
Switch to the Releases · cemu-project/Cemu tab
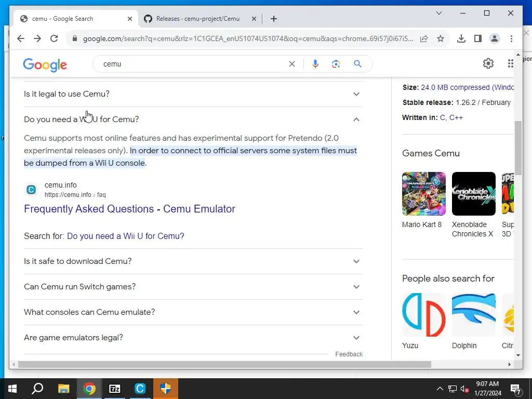(200, 19)
